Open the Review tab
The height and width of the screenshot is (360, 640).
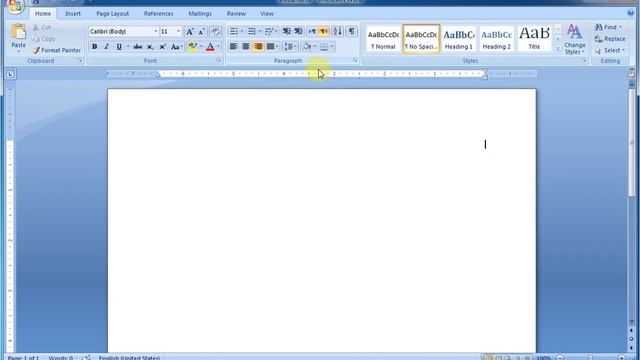coord(236,13)
